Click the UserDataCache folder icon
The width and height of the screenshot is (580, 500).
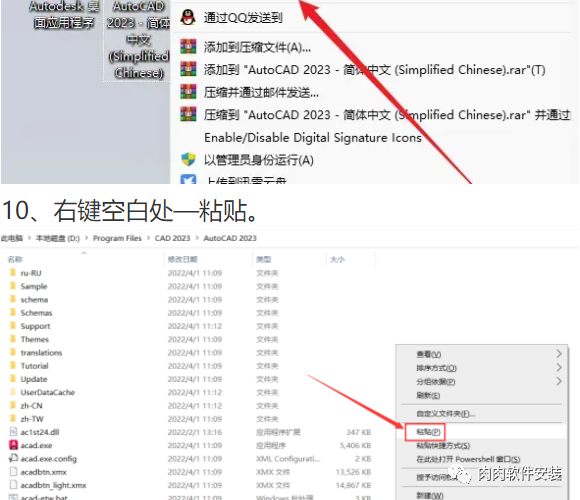(x=13, y=392)
